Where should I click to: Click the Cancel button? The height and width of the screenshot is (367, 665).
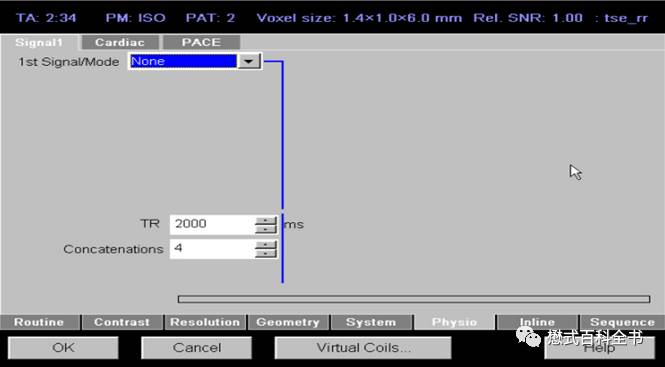point(196,348)
